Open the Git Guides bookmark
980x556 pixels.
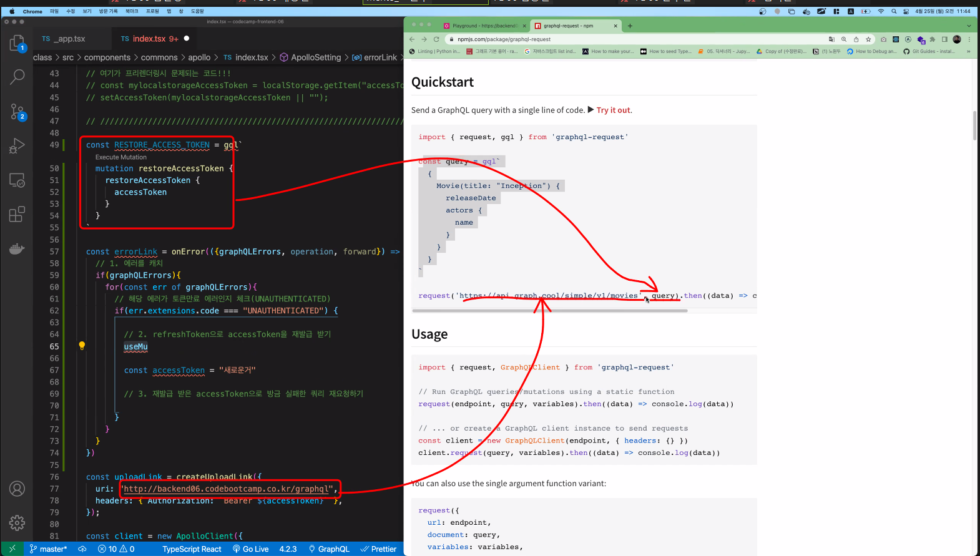point(929,51)
